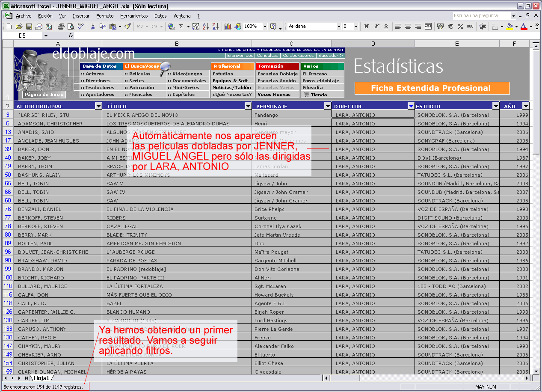Click the Cut scissors icon
The width and height of the screenshot is (542, 392).
[x=93, y=27]
